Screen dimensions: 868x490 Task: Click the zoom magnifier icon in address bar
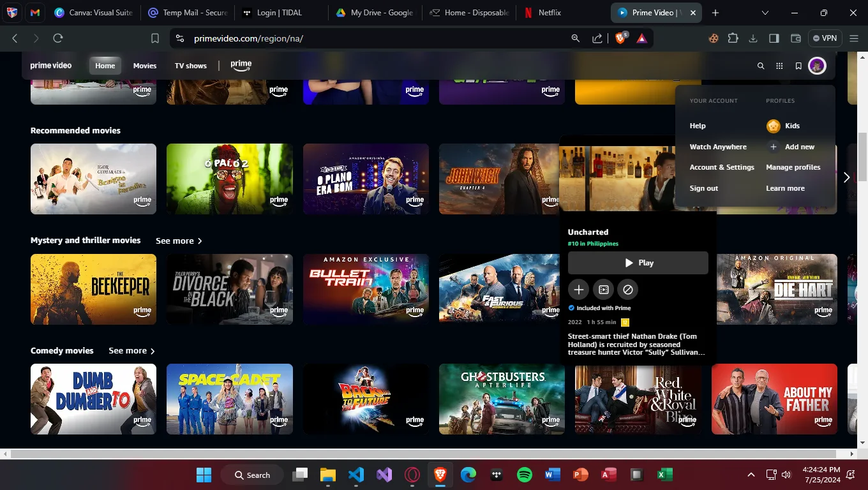click(x=576, y=38)
